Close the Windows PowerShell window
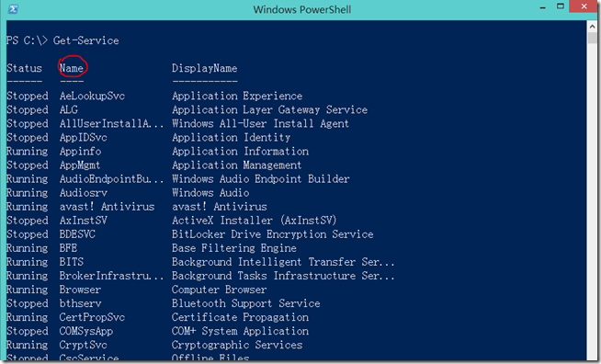601x364 pixels. tap(584, 6)
